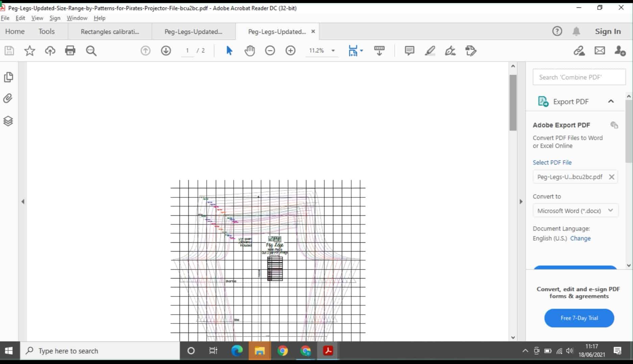Click the Zoom In plus icon
This screenshot has width=633, height=364.
click(290, 51)
